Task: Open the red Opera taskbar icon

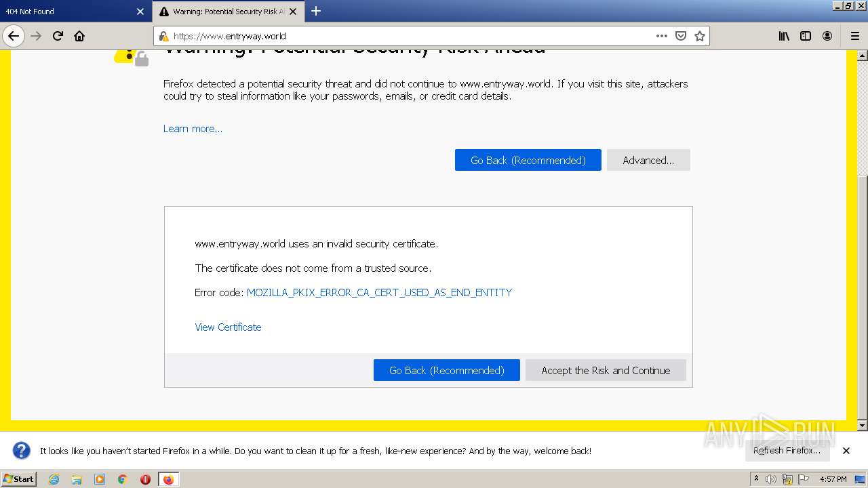Action: pos(145,479)
